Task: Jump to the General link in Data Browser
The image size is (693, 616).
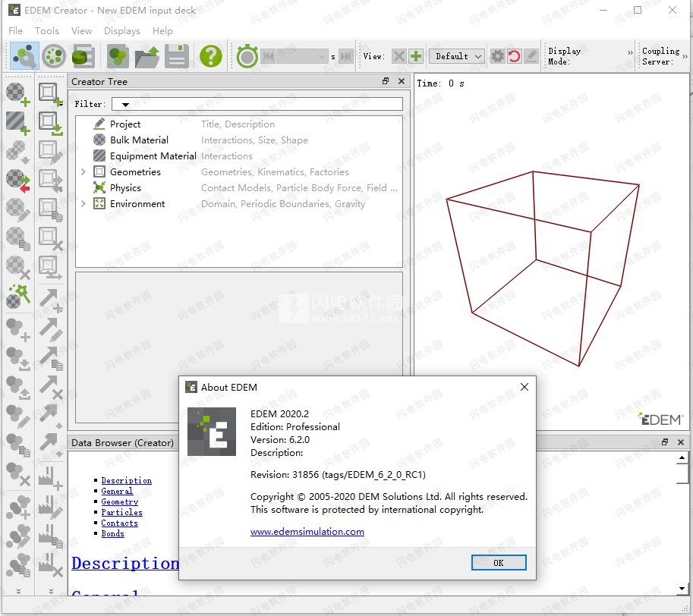Action: point(117,491)
